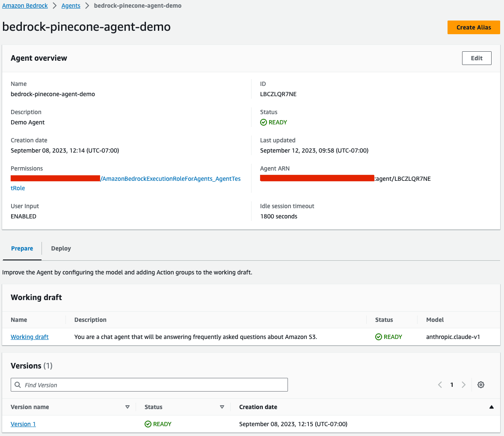Navigate to Amazon Bedrock breadcrumb

click(x=25, y=6)
